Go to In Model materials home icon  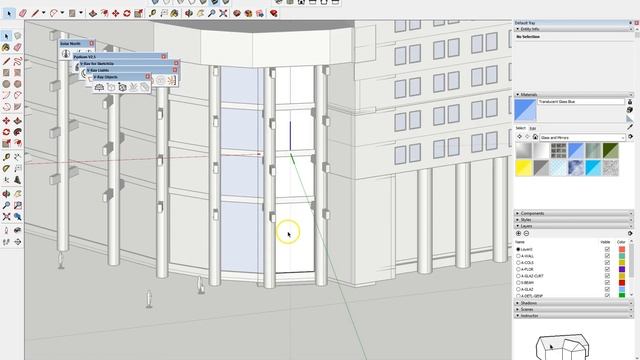pos(535,137)
